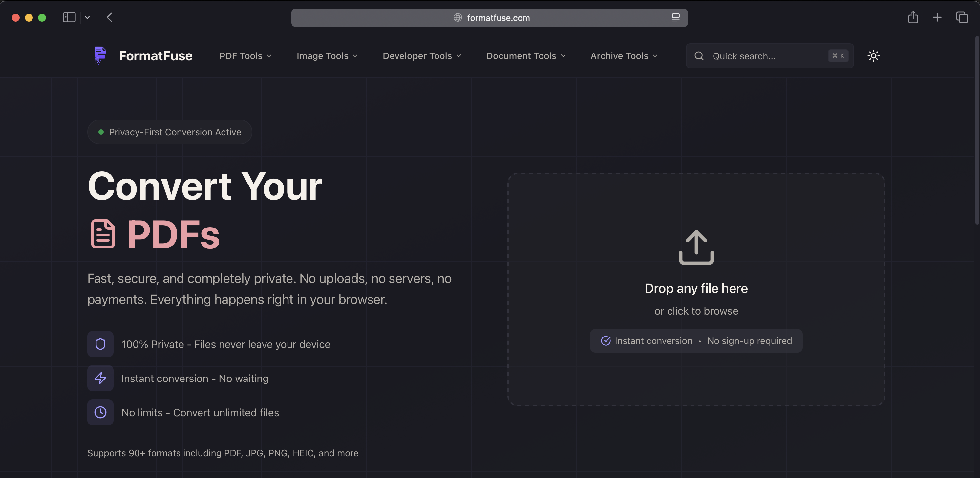The width and height of the screenshot is (980, 478).
Task: Open the Image Tools menu
Action: [327, 56]
